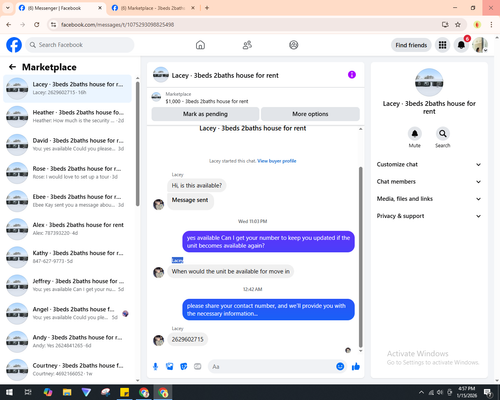Open the Friends icon in top navigation
Image resolution: width=500 pixels, height=400 pixels.
click(247, 45)
